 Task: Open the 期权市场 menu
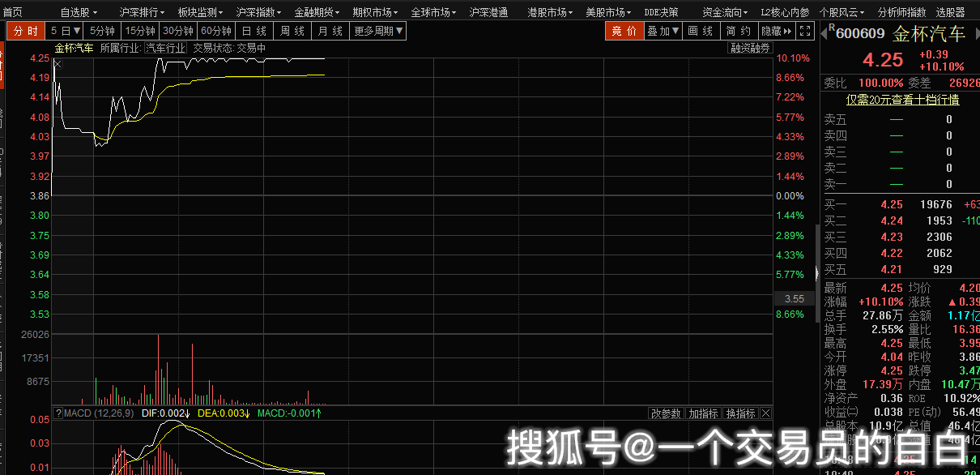coord(375,12)
